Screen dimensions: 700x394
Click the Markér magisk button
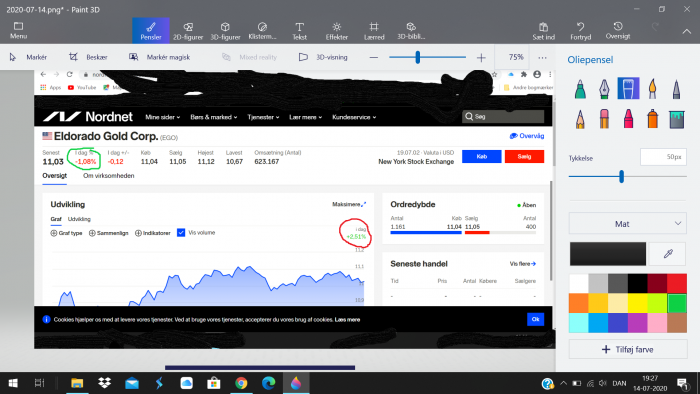159,57
